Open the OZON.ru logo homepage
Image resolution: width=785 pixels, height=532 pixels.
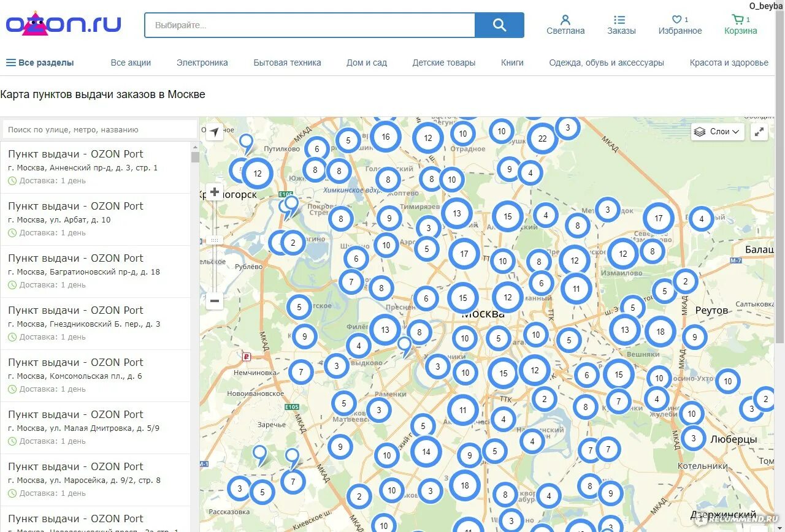click(63, 24)
